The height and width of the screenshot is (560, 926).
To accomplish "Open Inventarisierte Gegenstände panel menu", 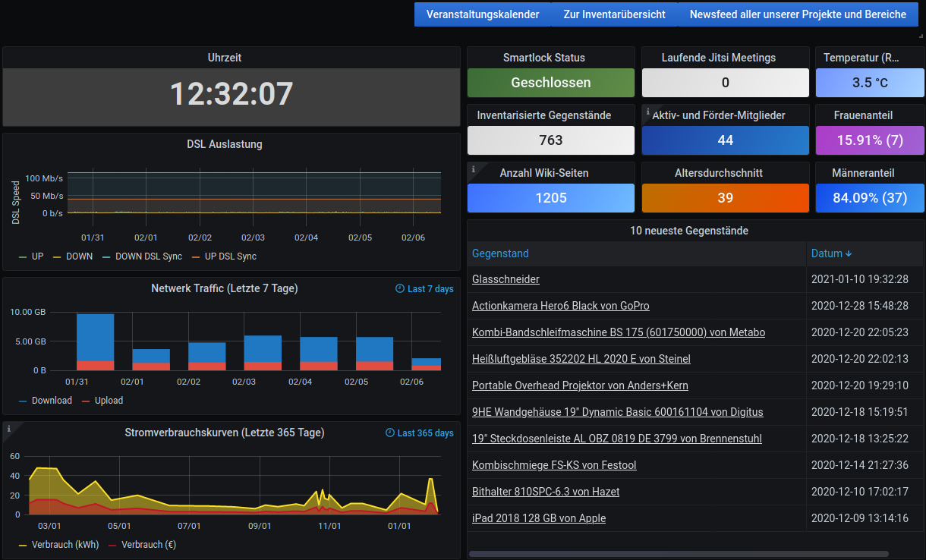I will coord(544,115).
